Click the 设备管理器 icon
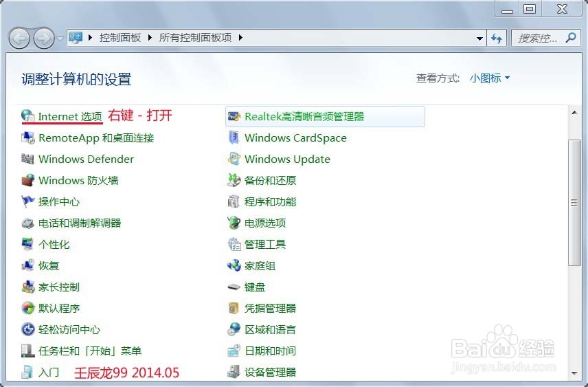Screen dimensions: 588x387 coord(234,372)
